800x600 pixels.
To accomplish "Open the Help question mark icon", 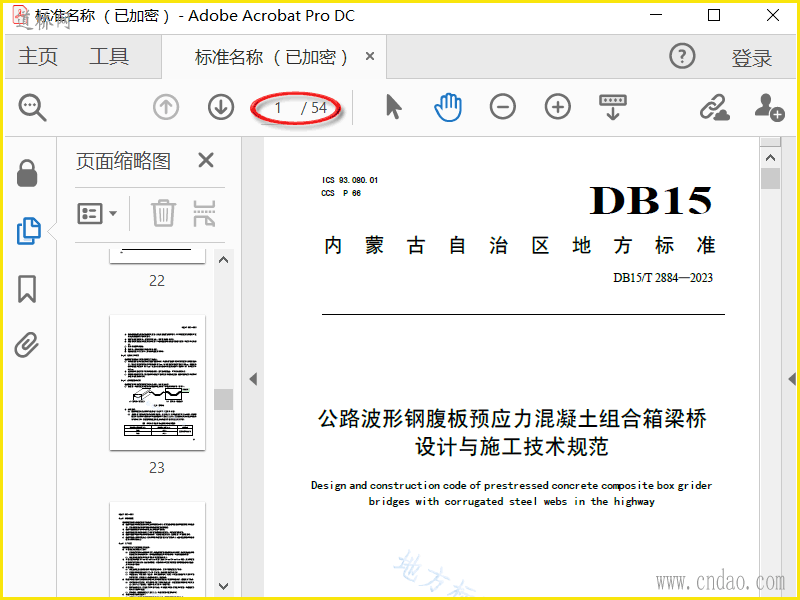I will [x=682, y=56].
